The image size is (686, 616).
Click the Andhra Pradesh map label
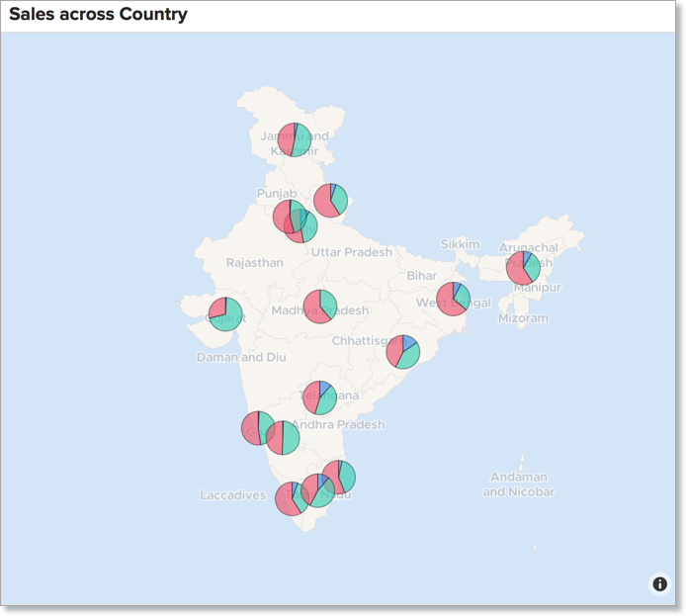(x=338, y=424)
